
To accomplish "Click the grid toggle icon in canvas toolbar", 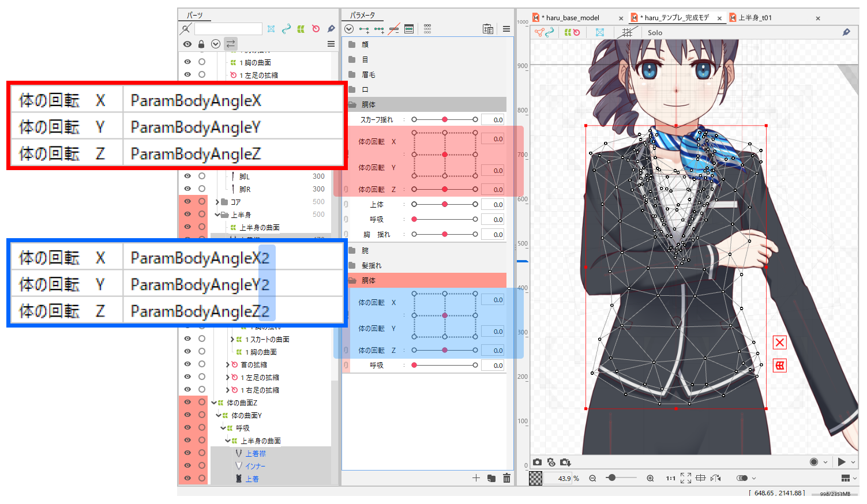I will (x=627, y=33).
